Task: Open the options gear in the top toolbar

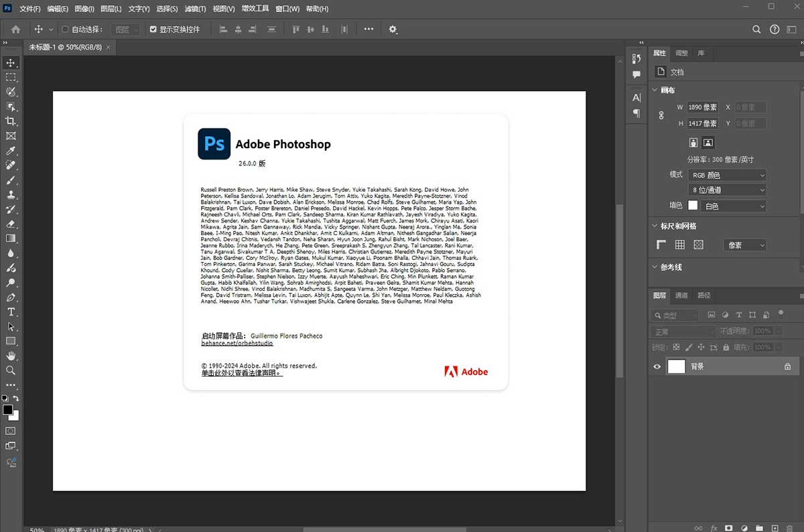Action: pyautogui.click(x=393, y=29)
